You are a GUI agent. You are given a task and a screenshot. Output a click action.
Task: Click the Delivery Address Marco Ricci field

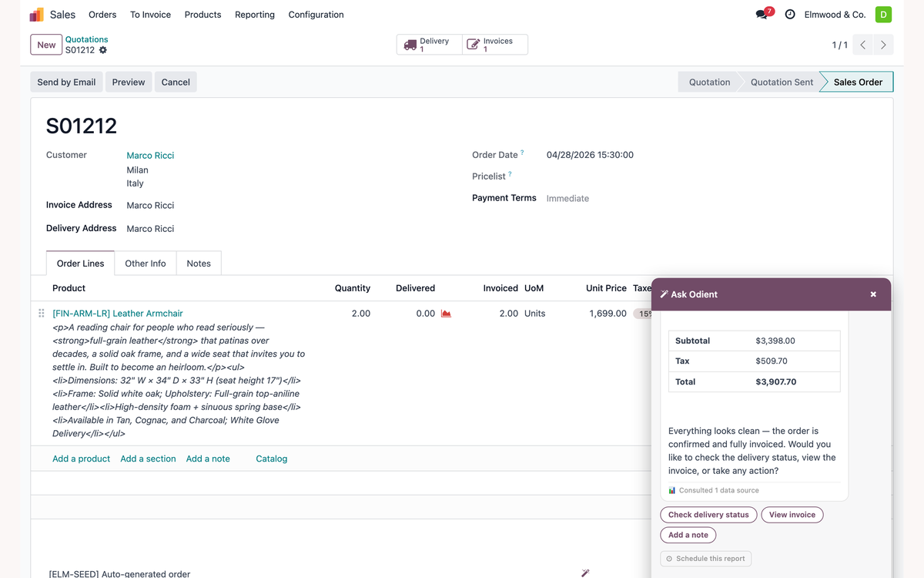150,229
